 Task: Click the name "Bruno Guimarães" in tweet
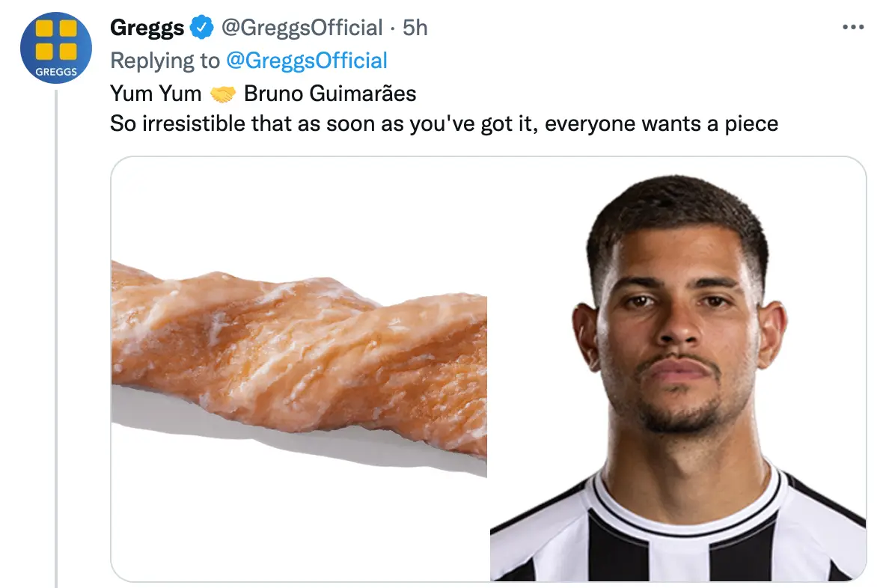tap(330, 94)
